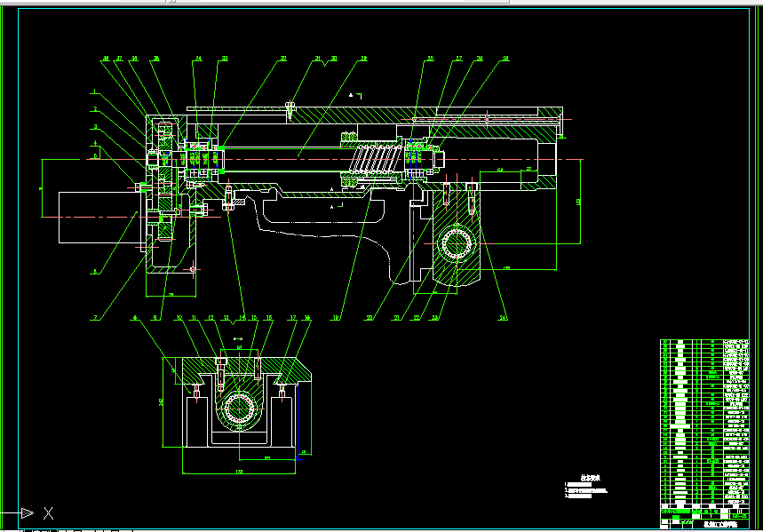Select the 130 dimension under section view
This screenshot has height=532, width=763.
point(239,471)
